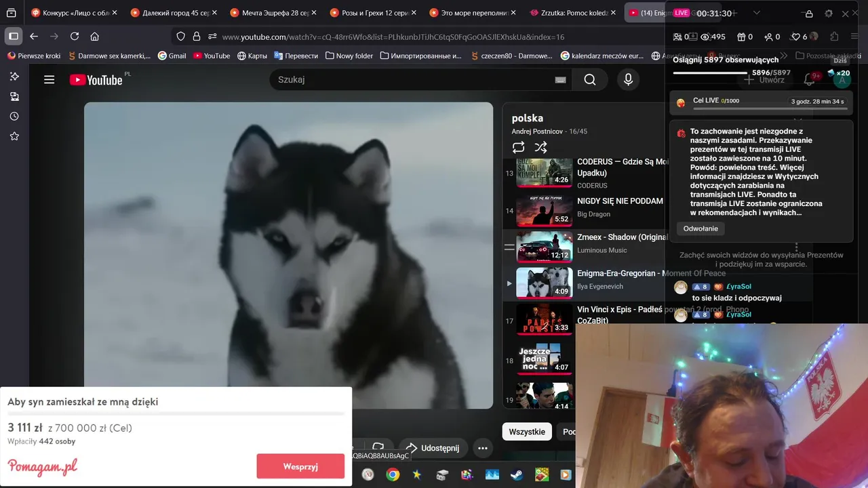Click the YouTube URL address bar
Image resolution: width=868 pixels, height=488 pixels.
(x=393, y=37)
